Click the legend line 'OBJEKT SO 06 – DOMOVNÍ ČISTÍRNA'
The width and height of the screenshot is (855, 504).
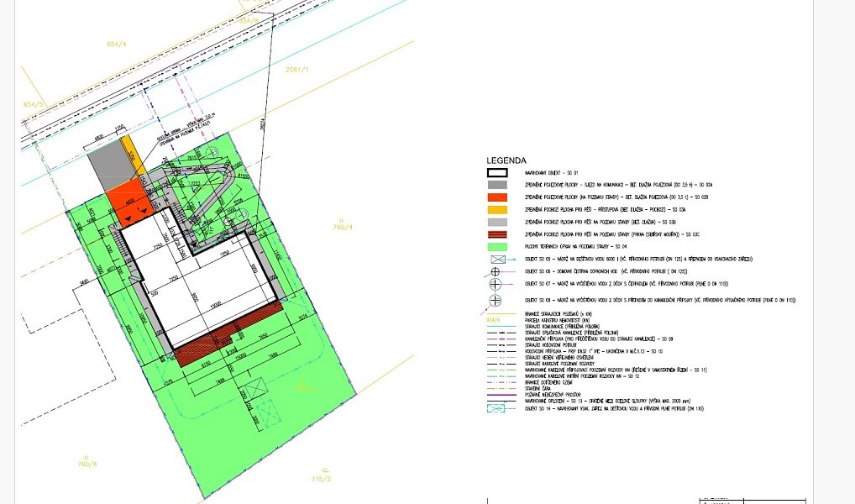click(606, 271)
